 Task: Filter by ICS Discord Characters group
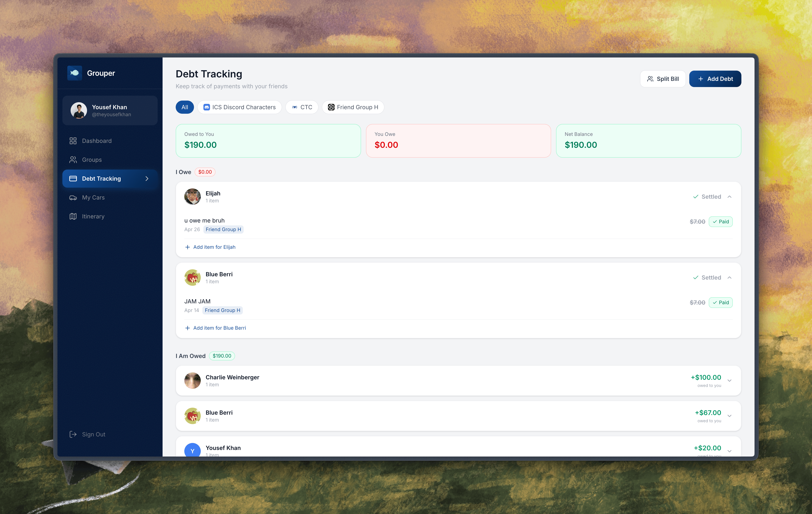pos(239,107)
